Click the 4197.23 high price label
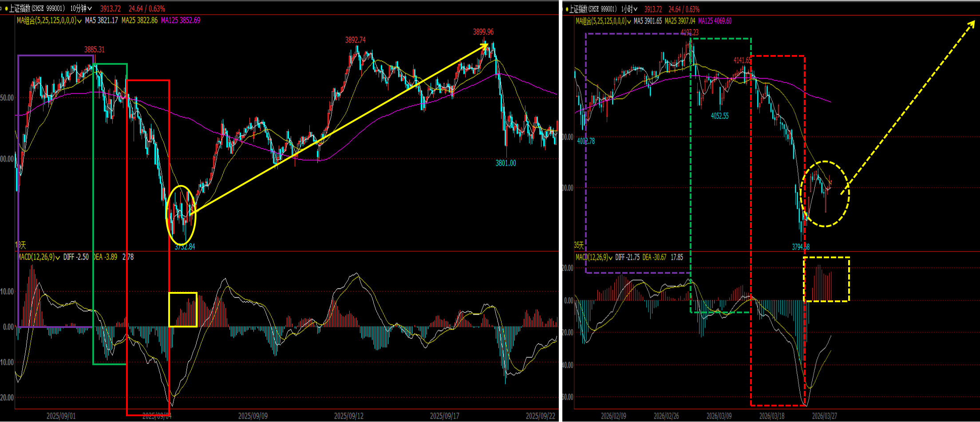The height and width of the screenshot is (422, 980). [x=690, y=32]
